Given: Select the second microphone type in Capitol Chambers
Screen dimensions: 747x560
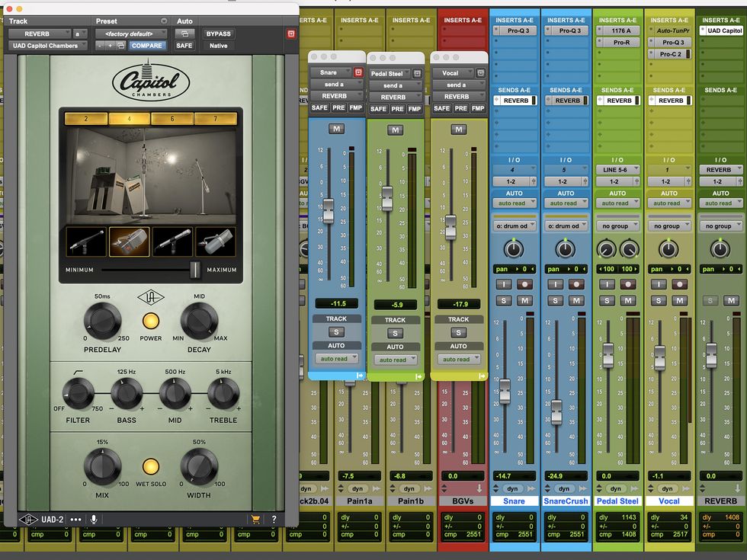Looking at the screenshot, I should tap(129, 242).
